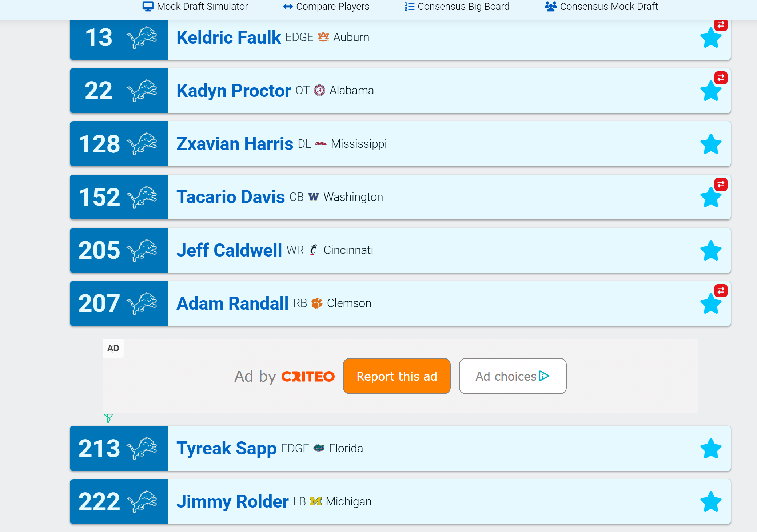The image size is (757, 532).
Task: Click the red swap icon on Kadyn Proctor
Action: coord(721,78)
